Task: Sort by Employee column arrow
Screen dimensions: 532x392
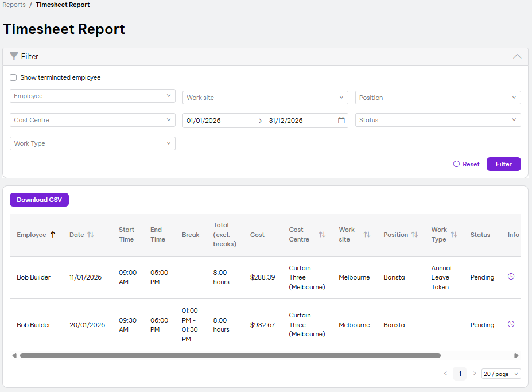Action: (53, 235)
